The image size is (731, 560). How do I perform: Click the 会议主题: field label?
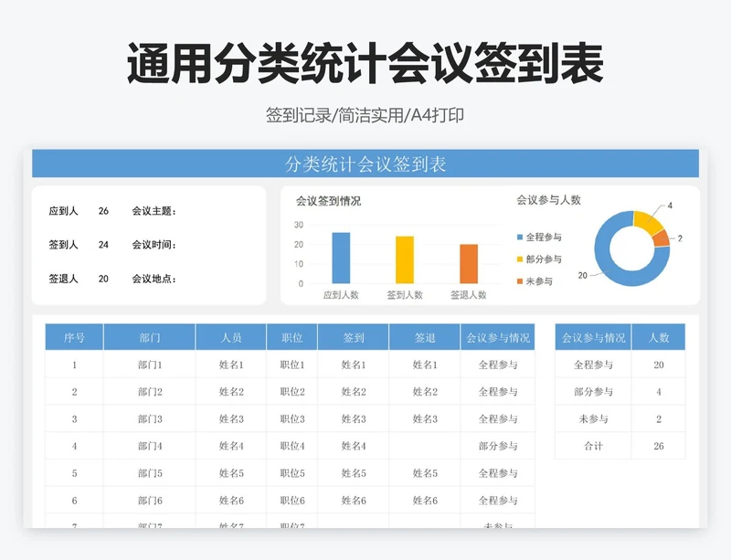click(x=154, y=211)
